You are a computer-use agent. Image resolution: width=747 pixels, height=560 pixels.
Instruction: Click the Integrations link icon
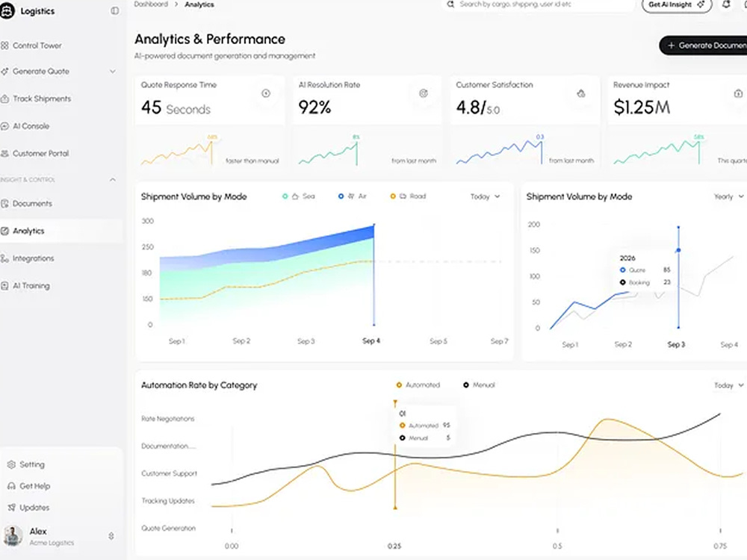(4, 258)
